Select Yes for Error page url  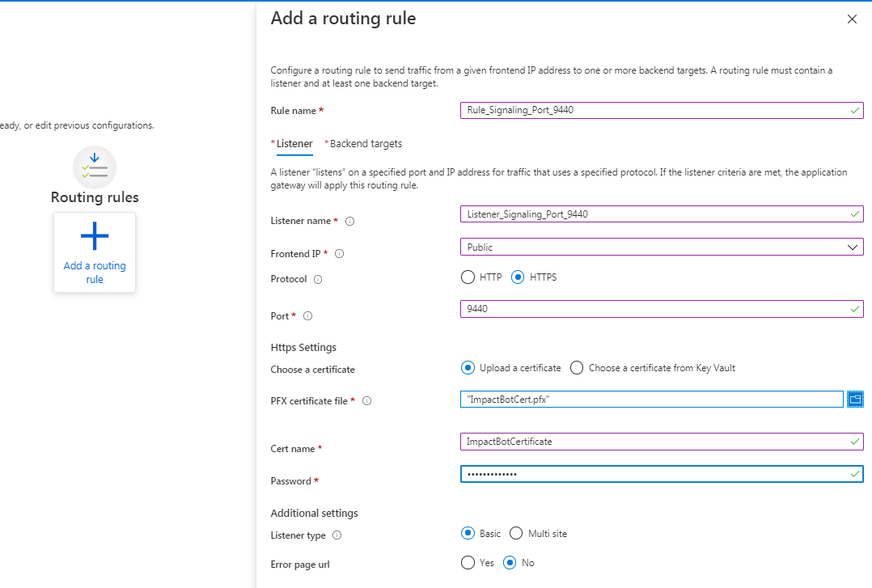468,563
